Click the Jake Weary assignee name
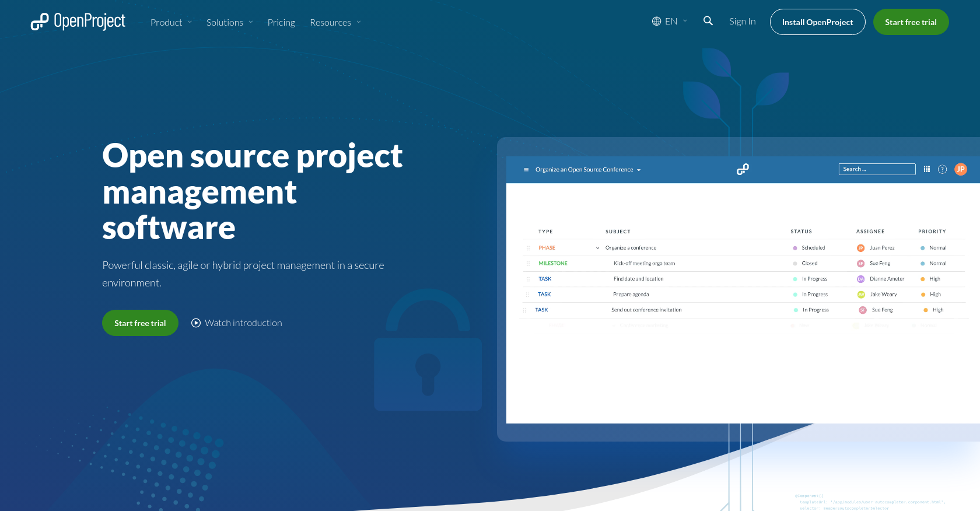Image resolution: width=980 pixels, height=511 pixels. (x=883, y=295)
